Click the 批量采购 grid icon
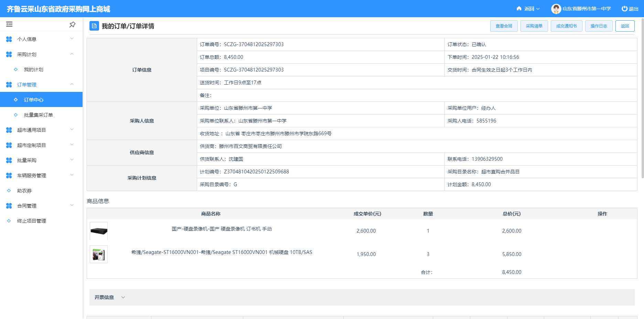644x319 pixels. click(9, 160)
